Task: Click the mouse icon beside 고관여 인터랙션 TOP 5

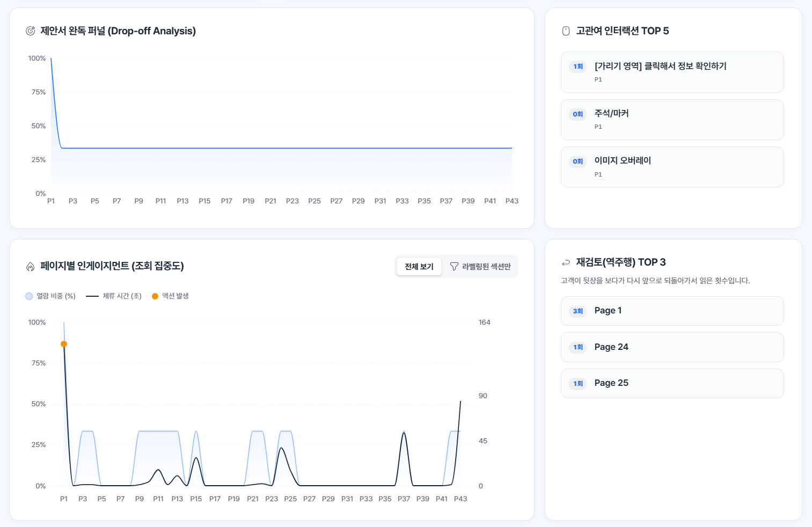Action: coord(566,31)
